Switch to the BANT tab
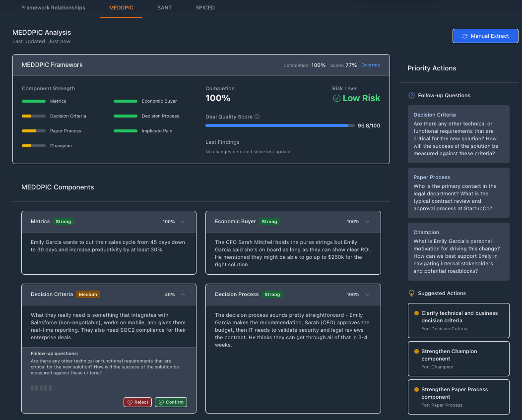 pyautogui.click(x=164, y=7)
